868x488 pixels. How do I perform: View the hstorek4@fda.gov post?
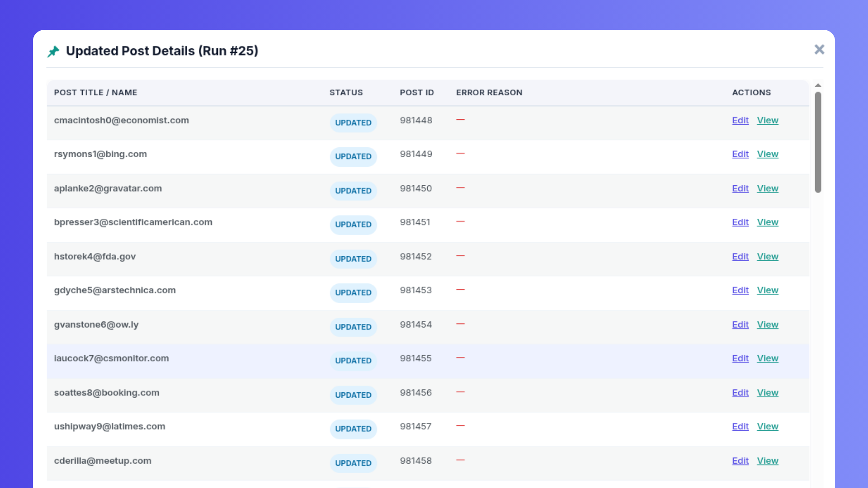[x=768, y=257]
